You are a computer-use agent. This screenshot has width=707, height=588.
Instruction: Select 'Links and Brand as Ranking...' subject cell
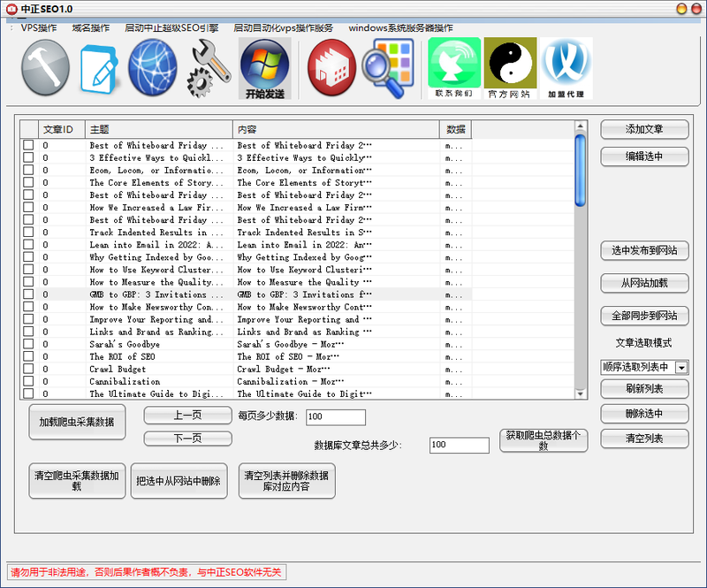tap(159, 332)
